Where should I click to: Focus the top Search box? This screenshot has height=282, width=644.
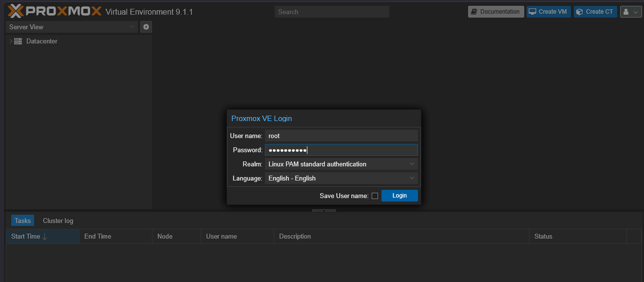(x=332, y=12)
